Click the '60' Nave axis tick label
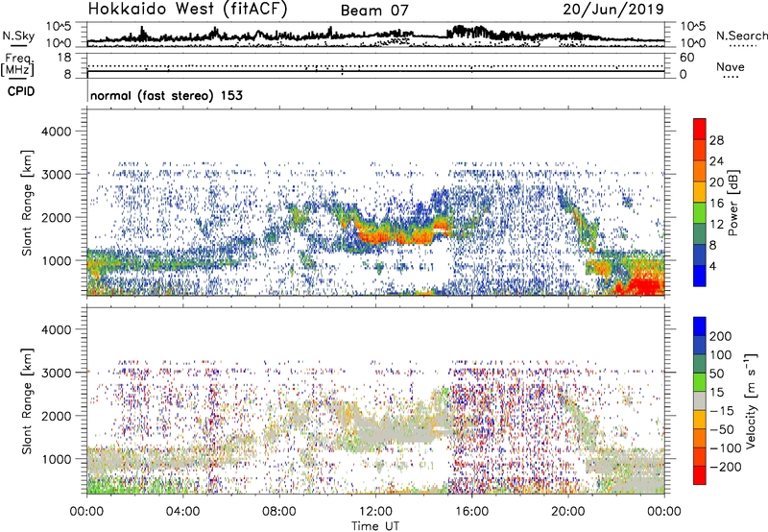This screenshot has height=532, width=768. click(x=686, y=58)
